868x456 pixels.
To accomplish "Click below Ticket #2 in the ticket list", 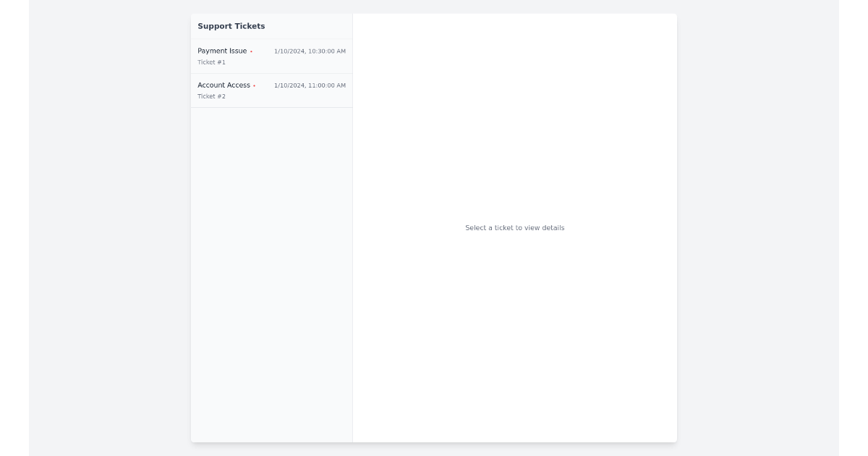I will tap(271, 145).
